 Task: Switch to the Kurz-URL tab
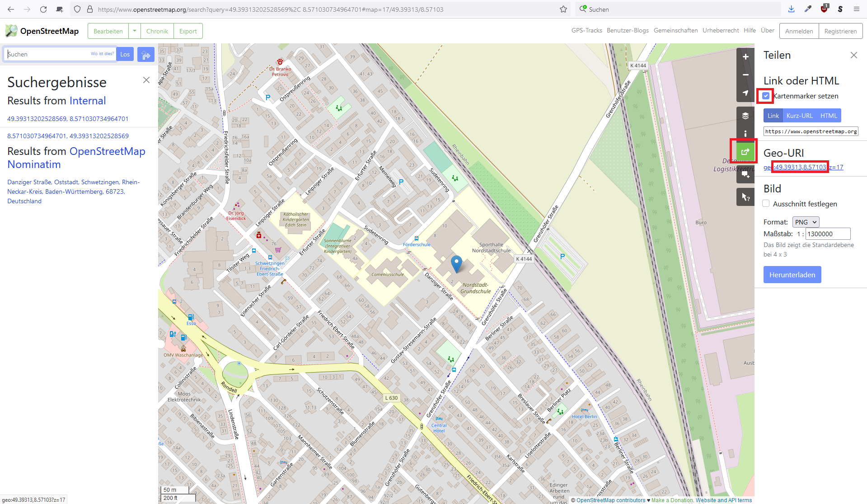point(800,116)
